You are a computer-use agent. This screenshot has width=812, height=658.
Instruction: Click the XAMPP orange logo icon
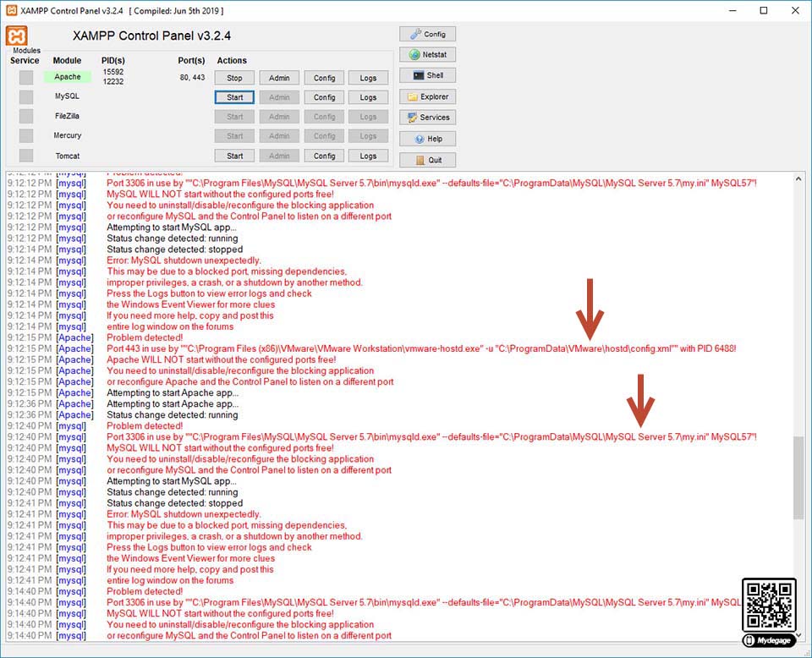click(x=17, y=36)
